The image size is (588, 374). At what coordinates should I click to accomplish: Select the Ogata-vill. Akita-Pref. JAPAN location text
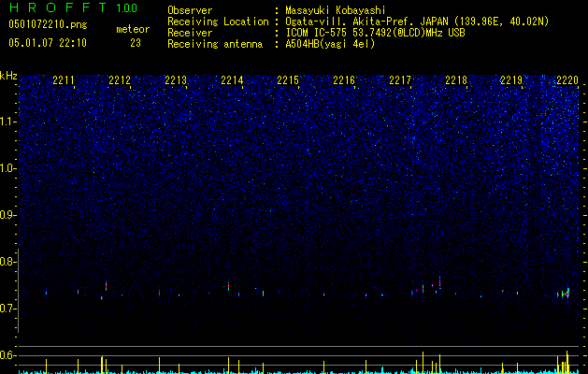tap(417, 22)
